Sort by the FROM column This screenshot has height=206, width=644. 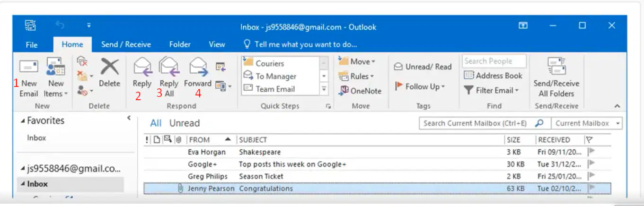point(211,140)
